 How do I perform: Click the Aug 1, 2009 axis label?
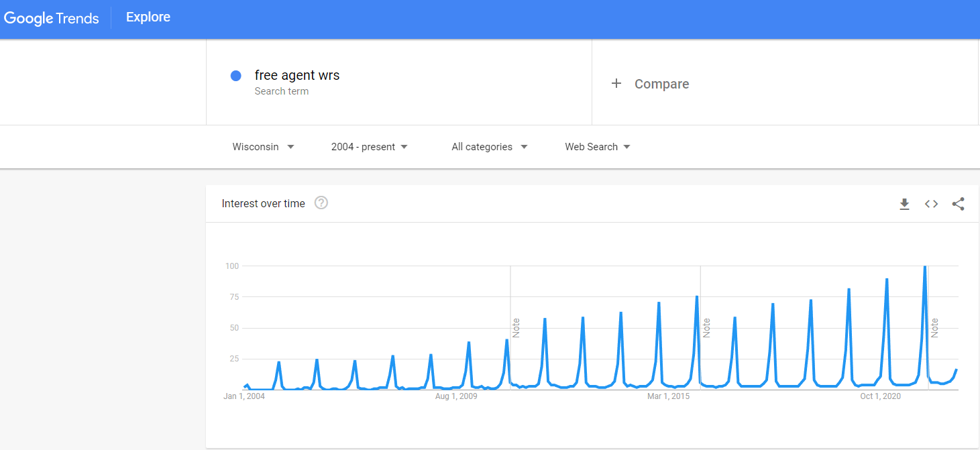(x=456, y=396)
